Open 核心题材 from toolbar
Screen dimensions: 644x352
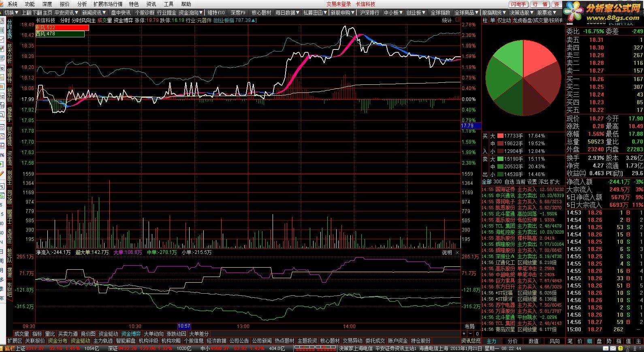point(262,13)
